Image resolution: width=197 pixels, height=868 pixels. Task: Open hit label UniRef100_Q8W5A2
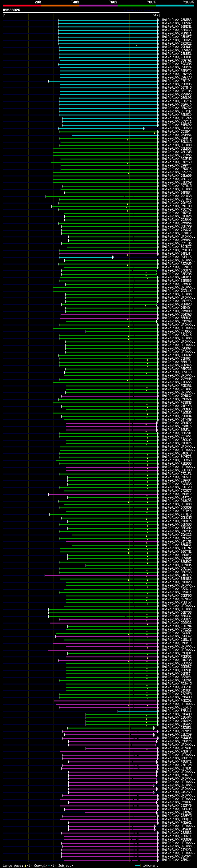click(x=177, y=23)
